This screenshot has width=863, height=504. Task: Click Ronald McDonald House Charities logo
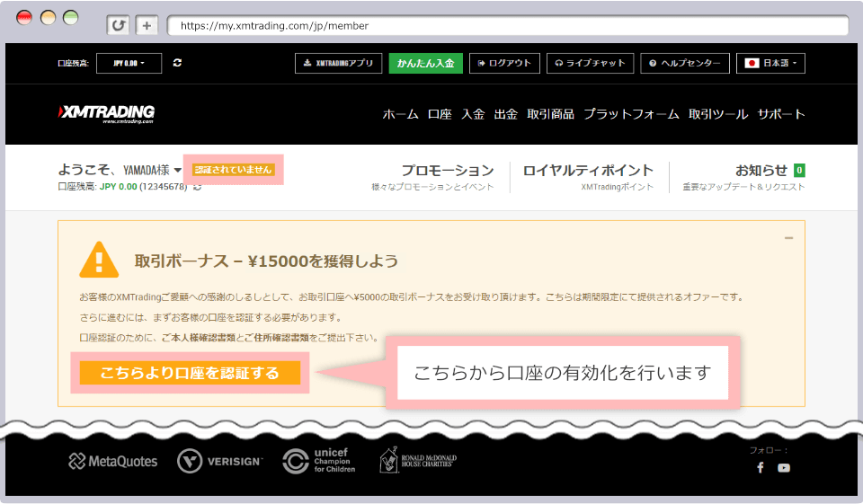pyautogui.click(x=418, y=460)
